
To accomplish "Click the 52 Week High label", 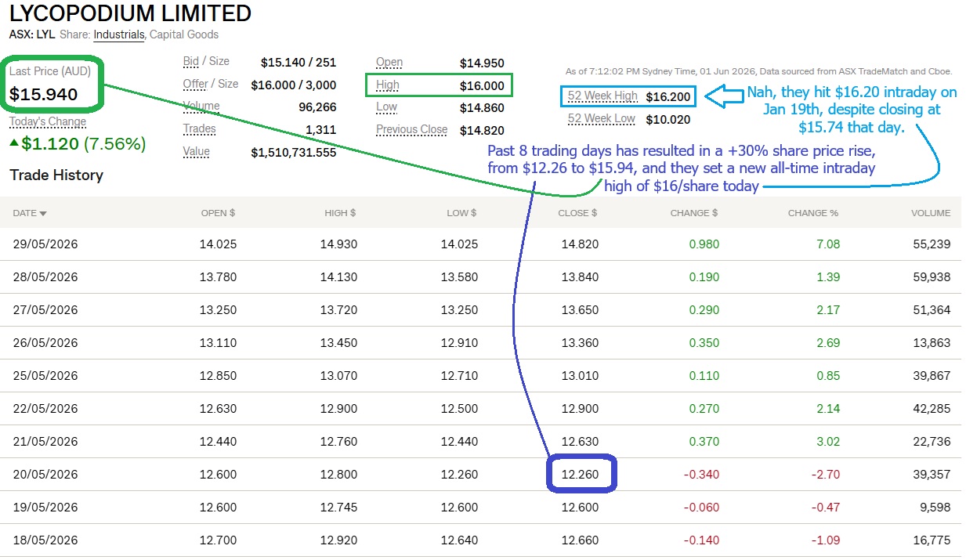I will 602,96.
